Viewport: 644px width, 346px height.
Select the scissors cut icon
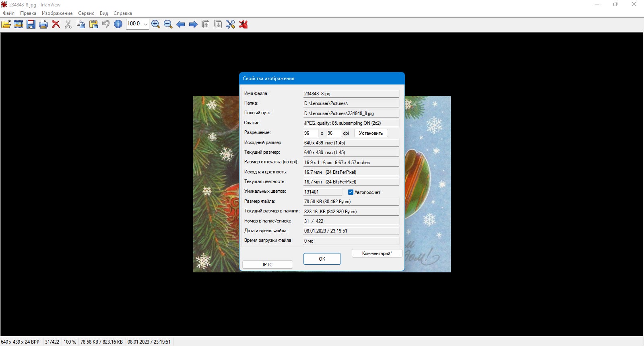click(68, 24)
